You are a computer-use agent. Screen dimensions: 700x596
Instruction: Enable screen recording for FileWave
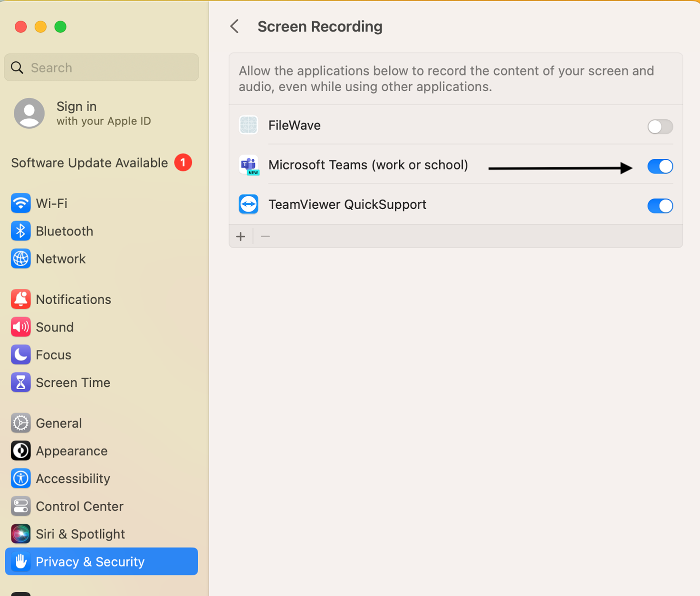(x=660, y=127)
